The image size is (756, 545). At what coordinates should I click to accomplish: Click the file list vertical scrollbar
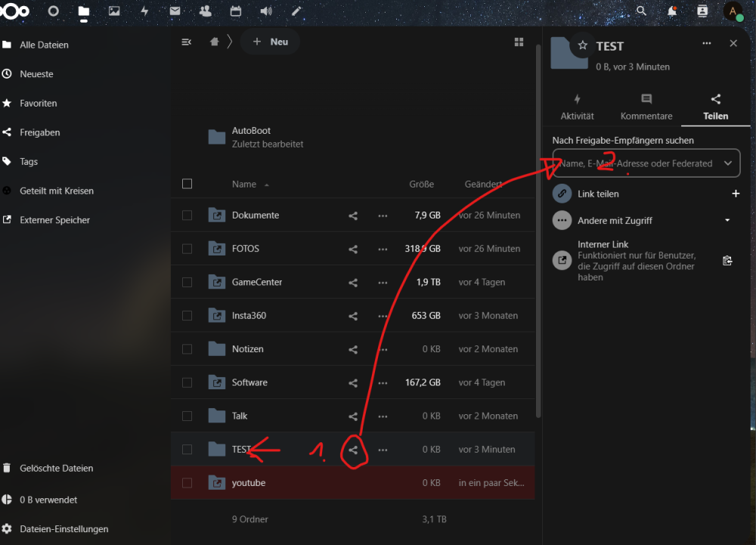[538, 231]
